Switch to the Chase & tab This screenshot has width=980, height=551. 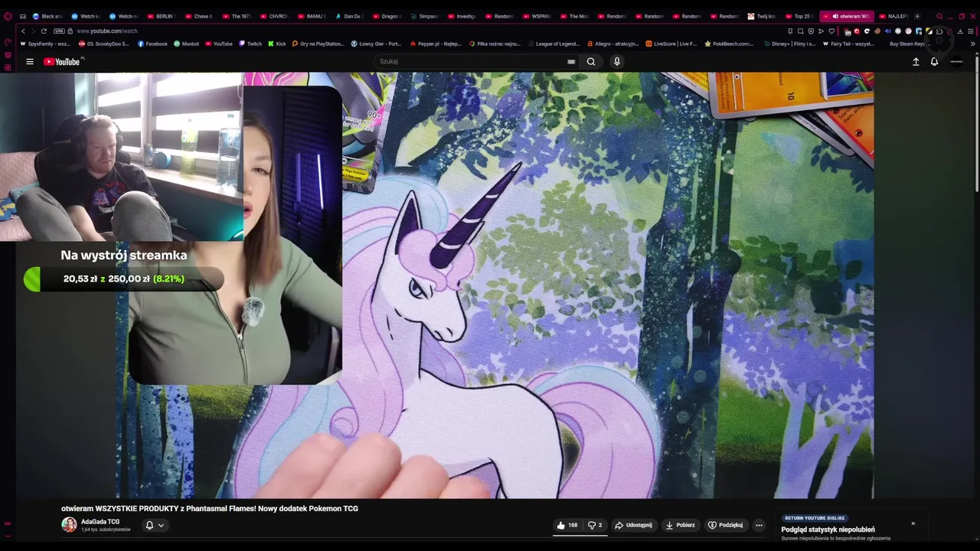point(199,16)
